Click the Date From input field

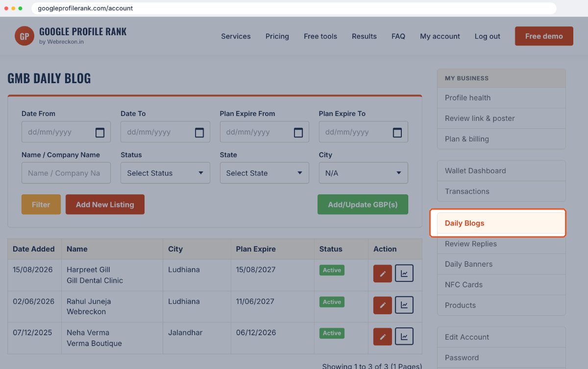(x=66, y=132)
